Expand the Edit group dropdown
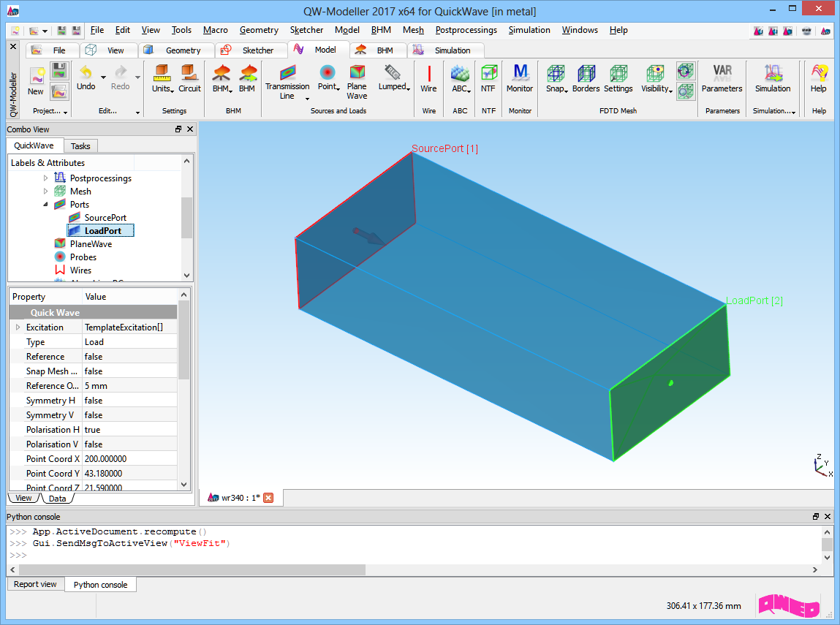This screenshot has width=840, height=625. coord(137,112)
